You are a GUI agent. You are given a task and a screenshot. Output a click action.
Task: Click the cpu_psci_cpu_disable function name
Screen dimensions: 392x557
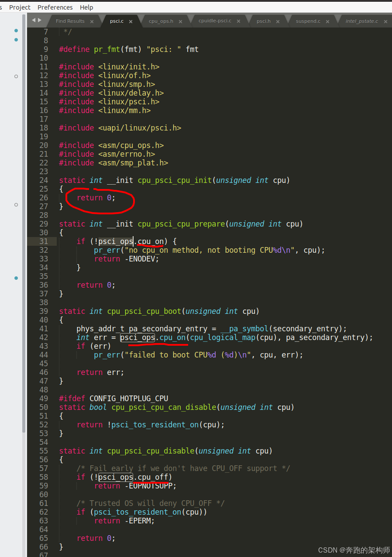[151, 451]
